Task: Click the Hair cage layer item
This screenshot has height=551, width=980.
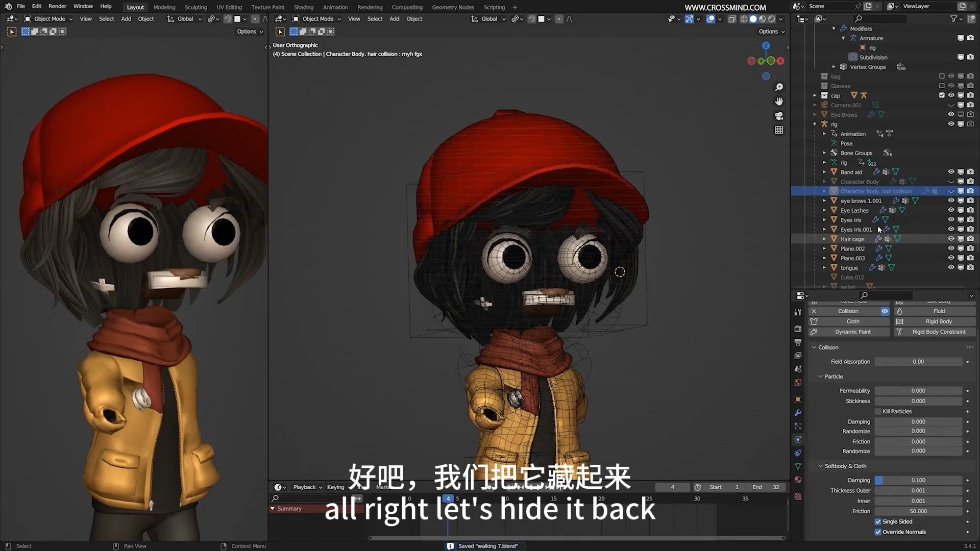Action: [x=852, y=239]
